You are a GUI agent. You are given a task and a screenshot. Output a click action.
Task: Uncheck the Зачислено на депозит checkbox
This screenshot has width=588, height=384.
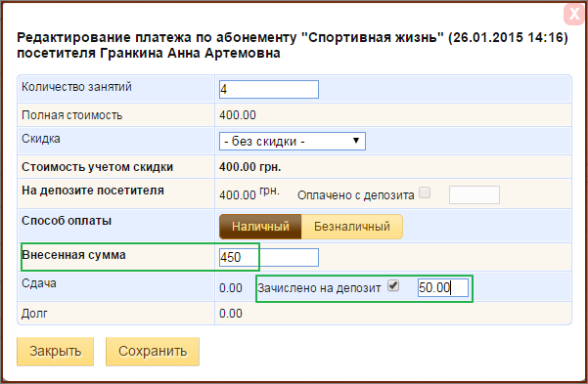pyautogui.click(x=393, y=286)
